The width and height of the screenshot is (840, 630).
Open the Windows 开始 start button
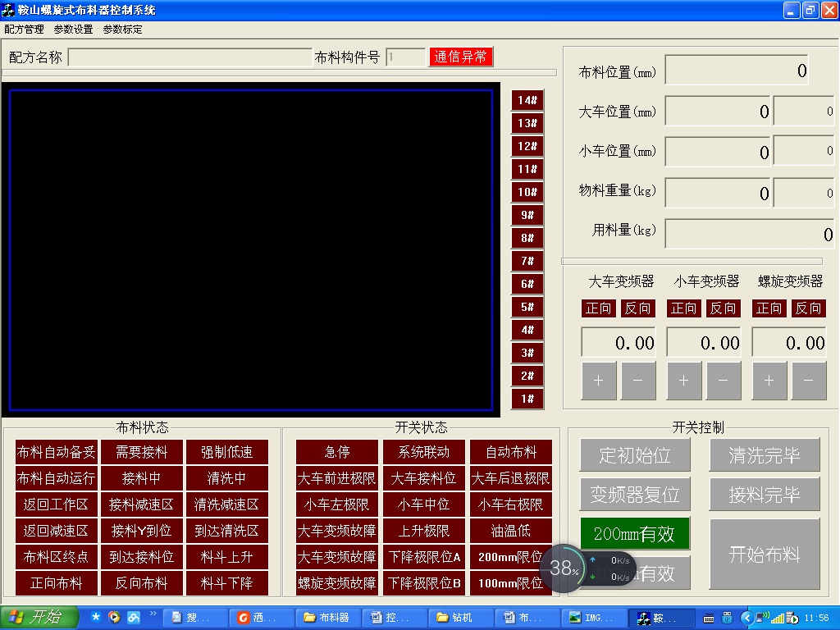[x=39, y=618]
